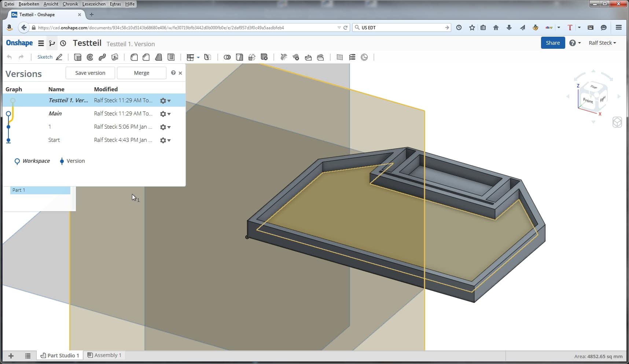Open gear dropdown for the Main workspace
Viewport: 629px width, 364px height.
(x=165, y=114)
